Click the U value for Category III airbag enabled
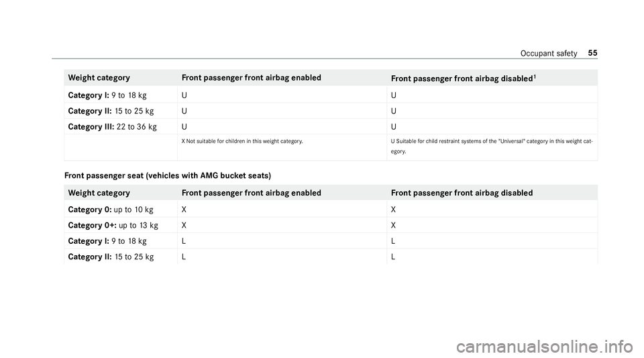The height and width of the screenshot is (358, 644). [184, 127]
